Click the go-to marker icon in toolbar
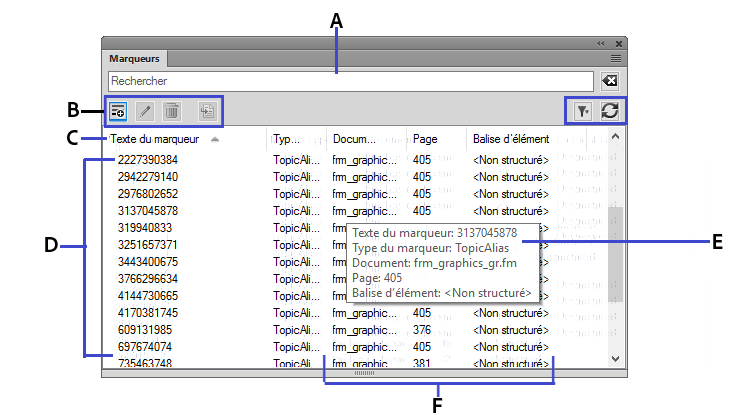Screen dimensions: 729x415 [x=207, y=111]
